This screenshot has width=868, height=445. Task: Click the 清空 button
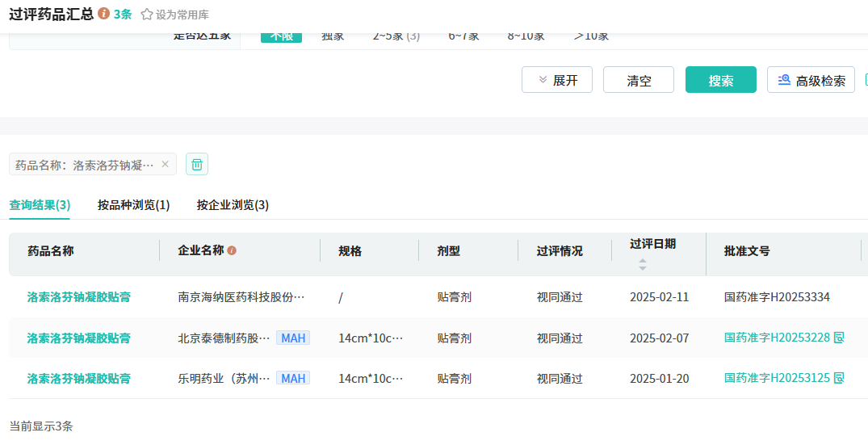coord(639,80)
